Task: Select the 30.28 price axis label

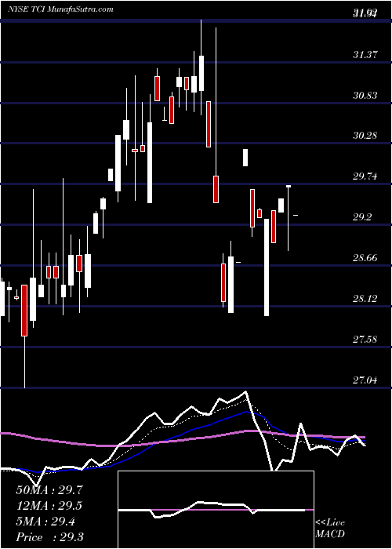Action: (x=365, y=136)
